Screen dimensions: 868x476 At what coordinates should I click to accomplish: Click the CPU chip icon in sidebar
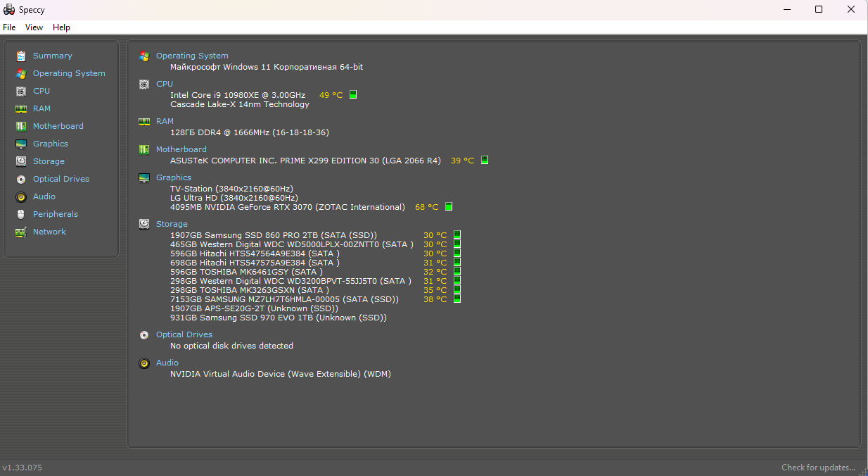tap(21, 91)
